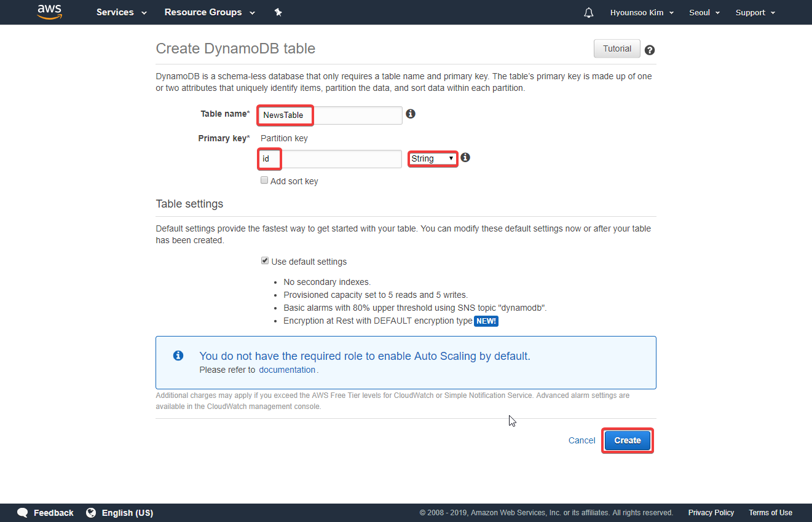The width and height of the screenshot is (812, 522).
Task: Open the Privacy Policy link
Action: 711,513
